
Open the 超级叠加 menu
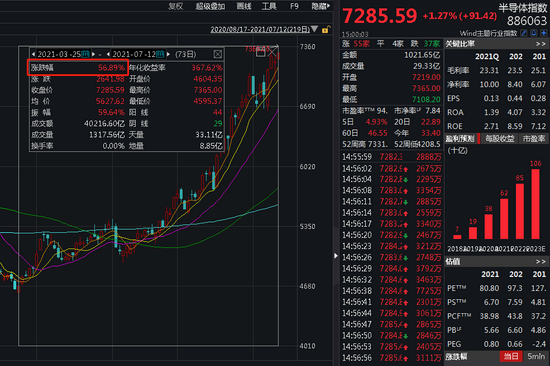pos(210,6)
